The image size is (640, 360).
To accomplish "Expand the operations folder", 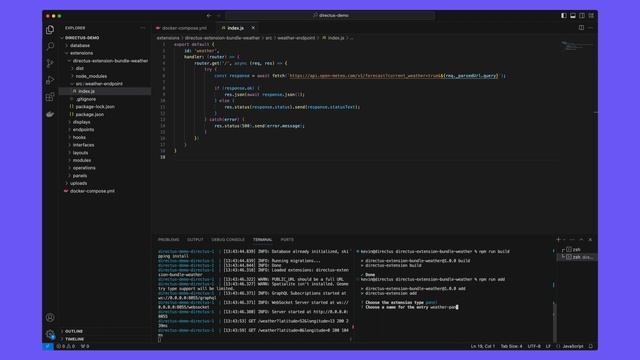I will tap(84, 168).
